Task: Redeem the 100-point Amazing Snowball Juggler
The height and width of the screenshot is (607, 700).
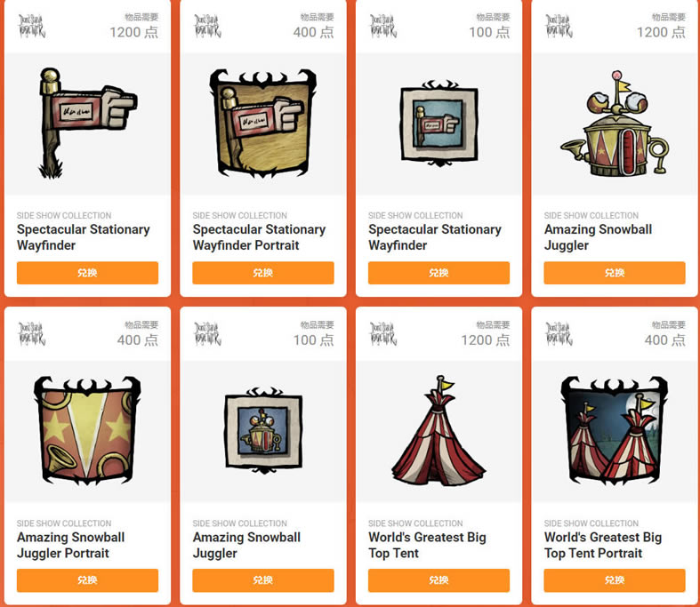Action: tap(263, 580)
